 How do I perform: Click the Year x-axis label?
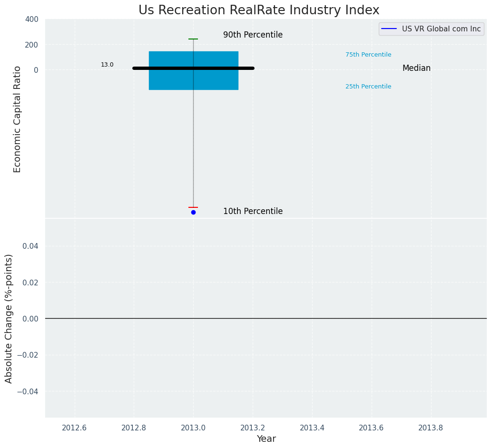click(x=266, y=439)
